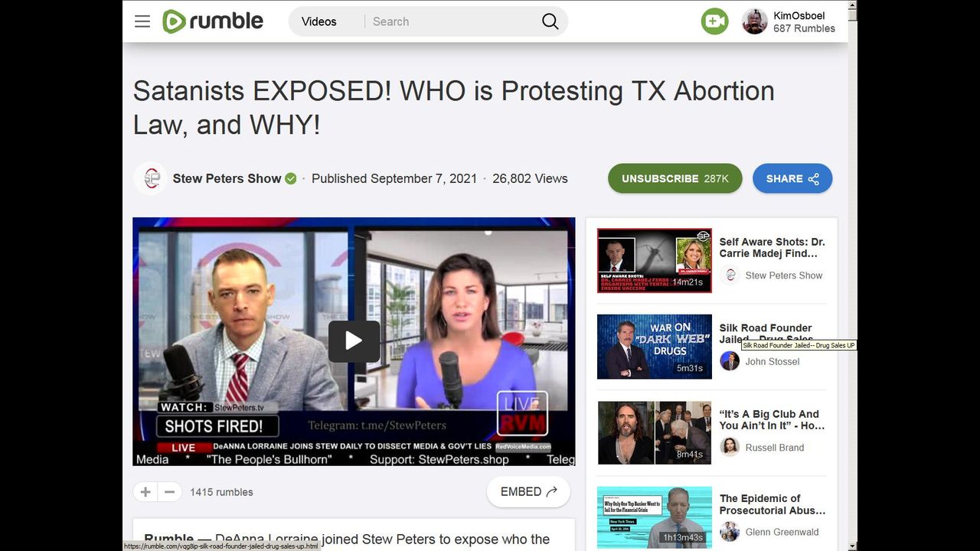
Task: Open KimOsboel profile avatar
Action: pyautogui.click(x=755, y=21)
